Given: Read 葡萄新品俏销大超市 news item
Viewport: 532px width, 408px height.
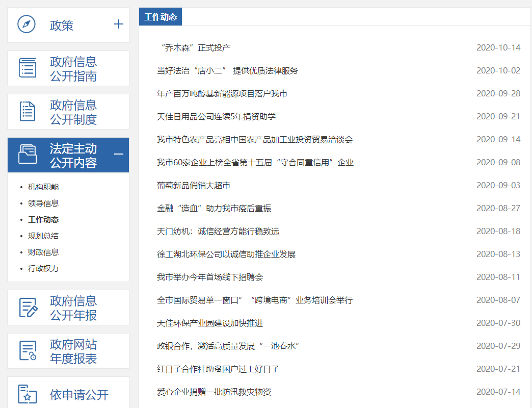Looking at the screenshot, I should pos(194,186).
